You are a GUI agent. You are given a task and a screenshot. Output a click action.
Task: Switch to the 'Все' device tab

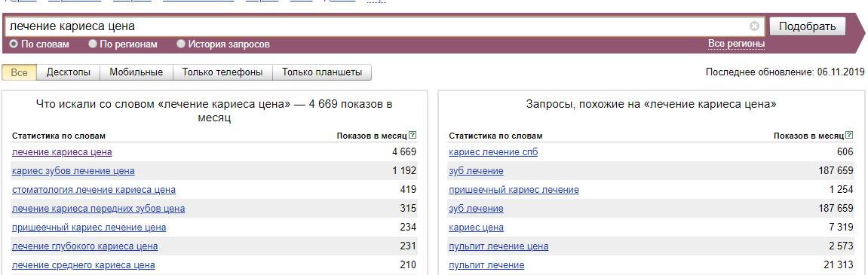tap(20, 72)
